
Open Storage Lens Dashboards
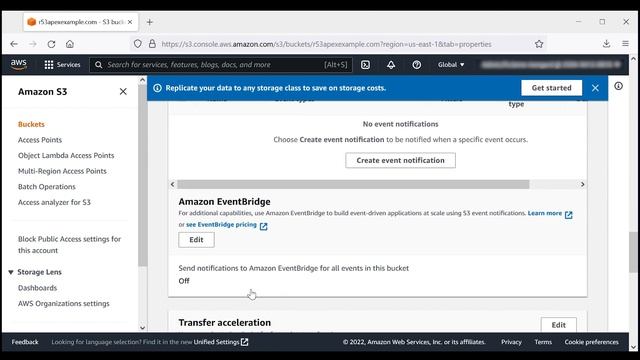[38, 288]
